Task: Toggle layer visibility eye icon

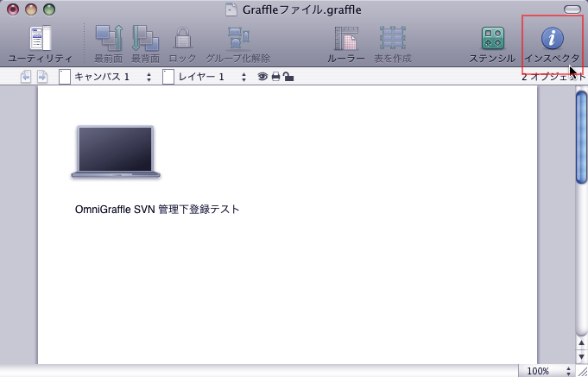Action: point(262,77)
